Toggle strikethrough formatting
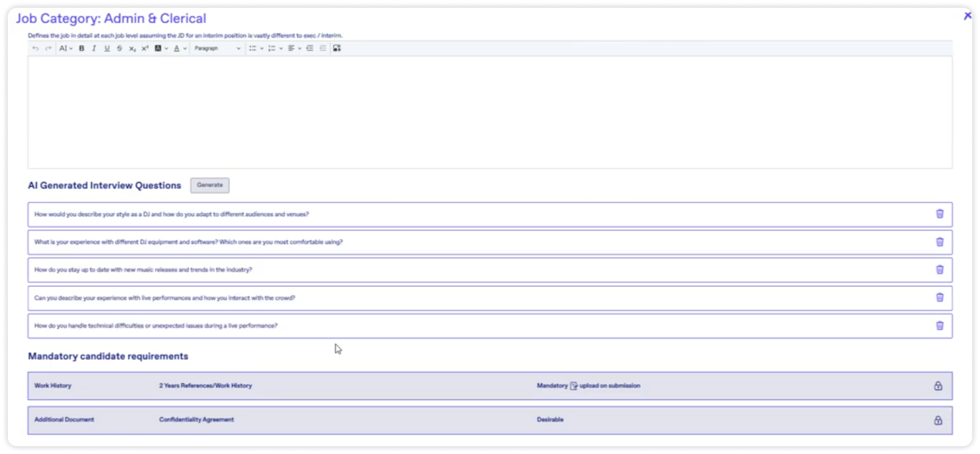This screenshot has width=980, height=454. pos(120,48)
